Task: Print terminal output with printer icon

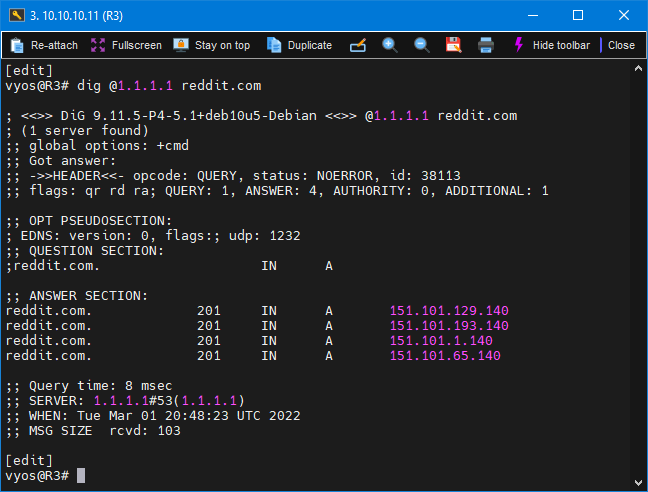Action: pyautogui.click(x=486, y=45)
